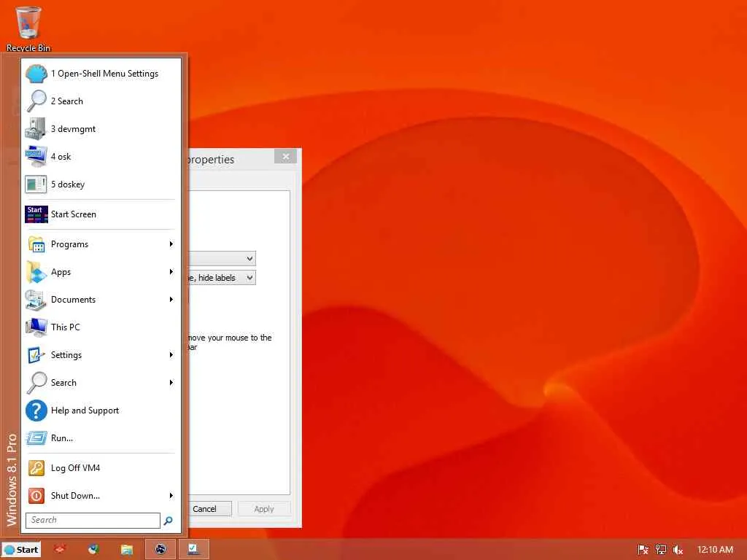747x560 pixels.
Task: Expand the Programs submenu arrow
Action: pos(171,244)
